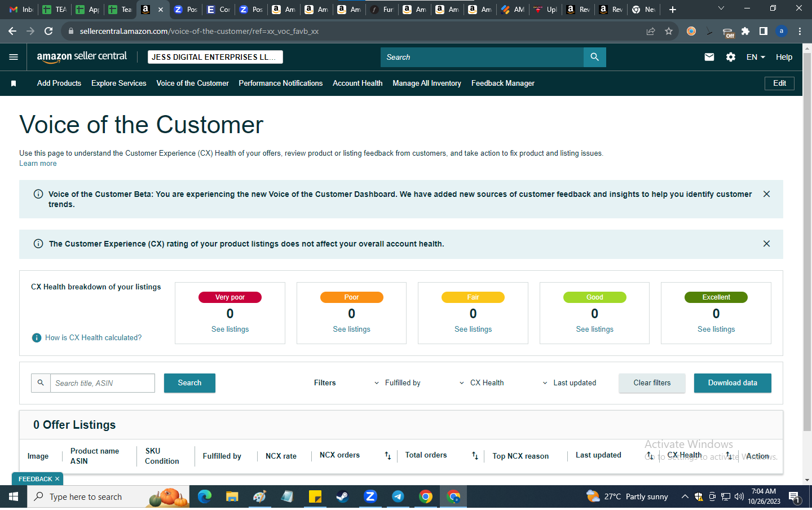This screenshot has height=510, width=812.
Task: See listings under Very poor
Action: coord(230,329)
